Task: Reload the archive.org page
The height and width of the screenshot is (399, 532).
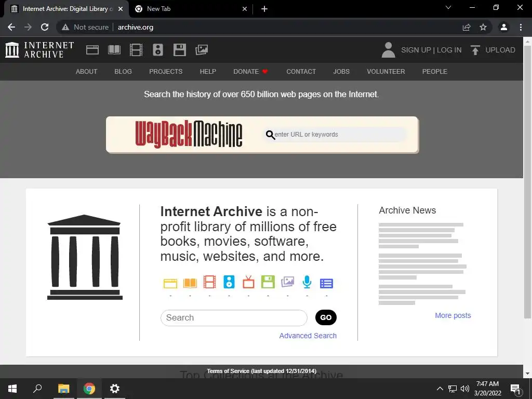Action: click(x=45, y=27)
